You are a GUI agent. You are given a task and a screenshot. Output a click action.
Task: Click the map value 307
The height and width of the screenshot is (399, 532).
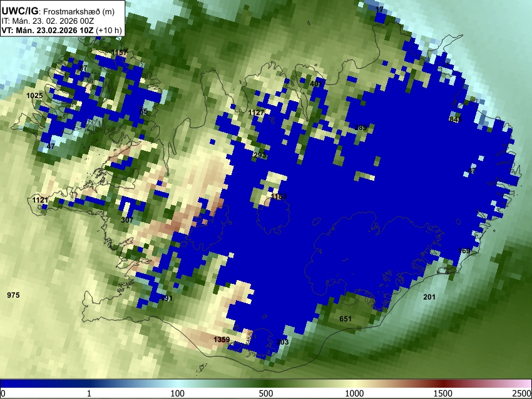[127, 220]
